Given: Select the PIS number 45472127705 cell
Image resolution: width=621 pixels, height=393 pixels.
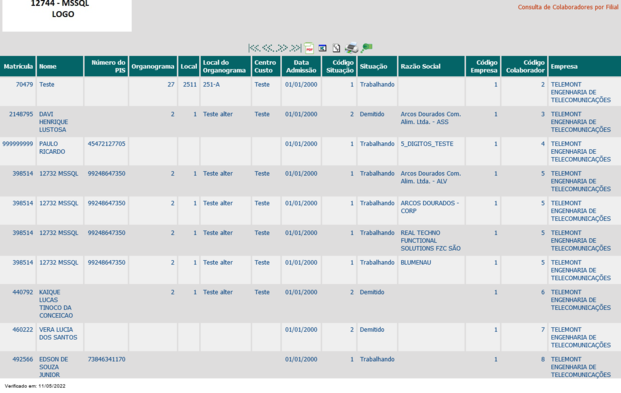Looking at the screenshot, I should [106, 144].
